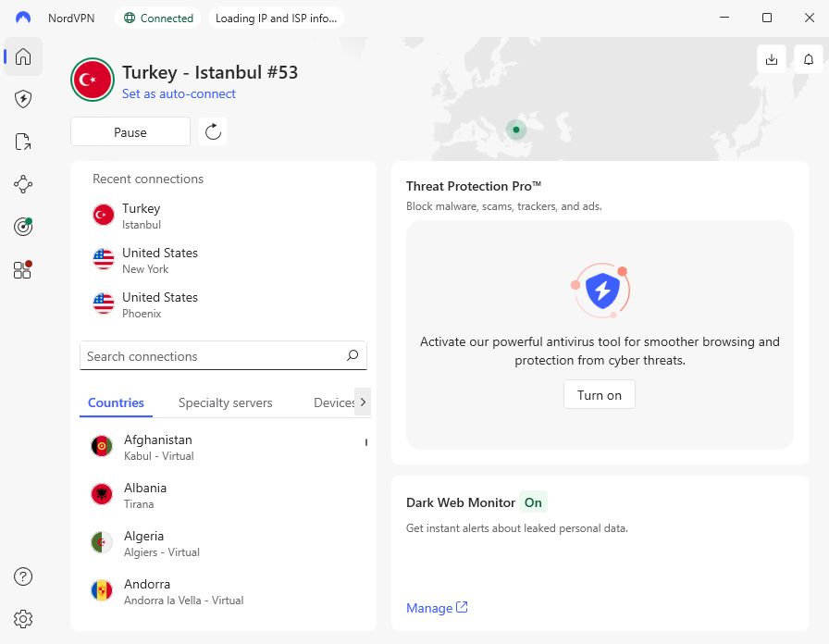Click the countries list scrollbar thumb
Image resolution: width=829 pixels, height=644 pixels.
[x=365, y=442]
